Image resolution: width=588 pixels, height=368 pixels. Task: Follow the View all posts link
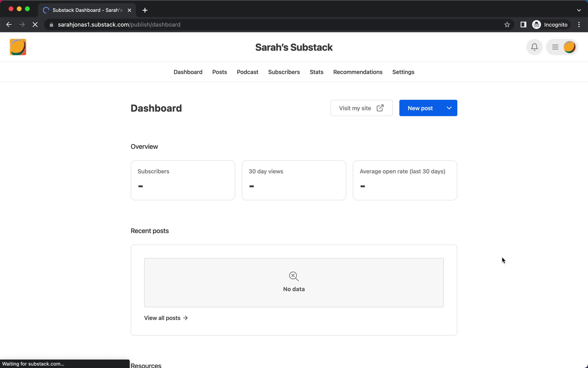point(166,318)
